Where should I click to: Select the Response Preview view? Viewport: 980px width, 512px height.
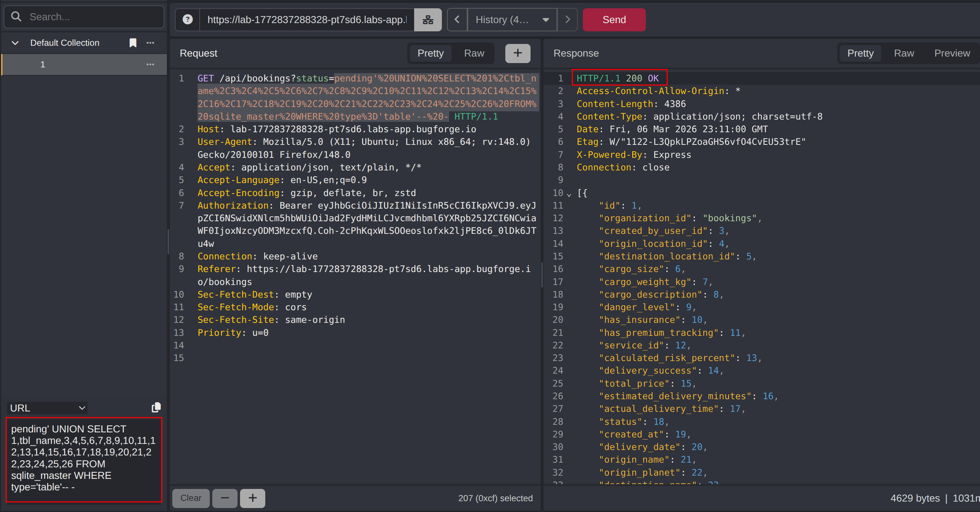pos(952,53)
